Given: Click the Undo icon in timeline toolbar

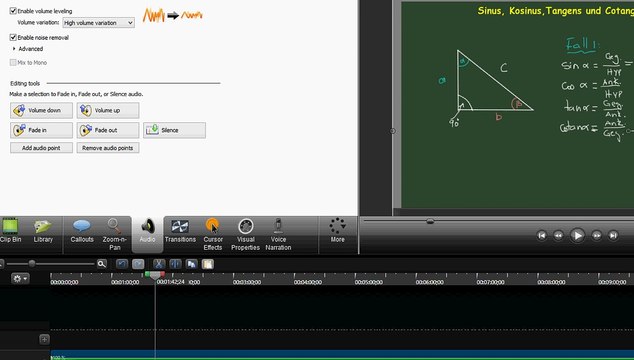Looking at the screenshot, I should 122,264.
